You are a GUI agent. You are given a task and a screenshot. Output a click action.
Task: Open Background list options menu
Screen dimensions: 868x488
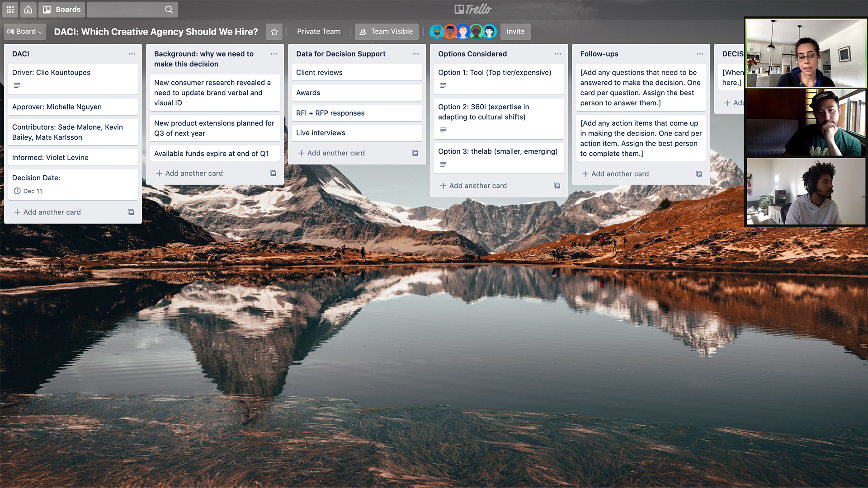273,54
